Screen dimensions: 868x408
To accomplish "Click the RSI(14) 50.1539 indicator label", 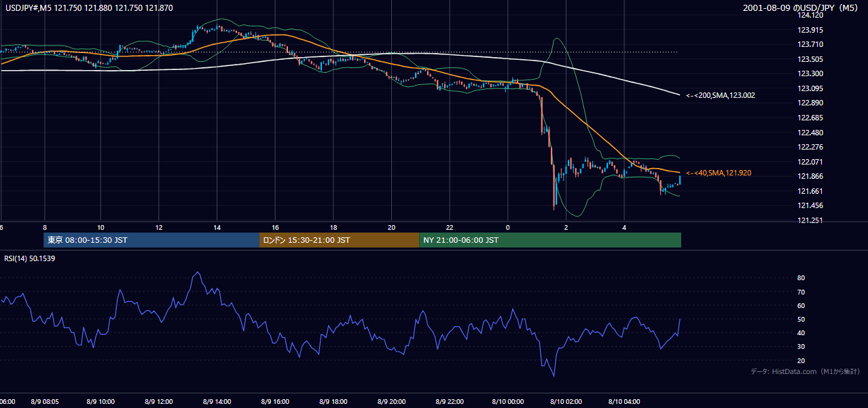I will tap(31, 258).
